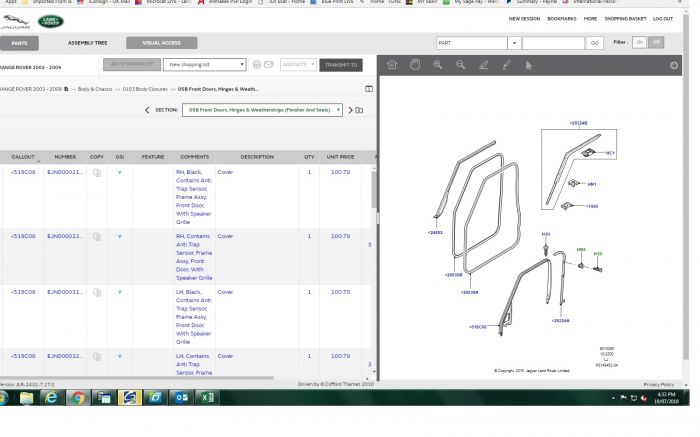Go to previous section arrow
This screenshot has height=437, width=700.
[x=147, y=110]
